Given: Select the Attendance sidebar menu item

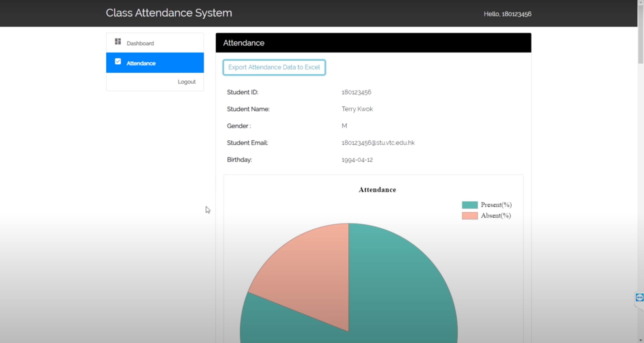Looking at the screenshot, I should pos(141,63).
